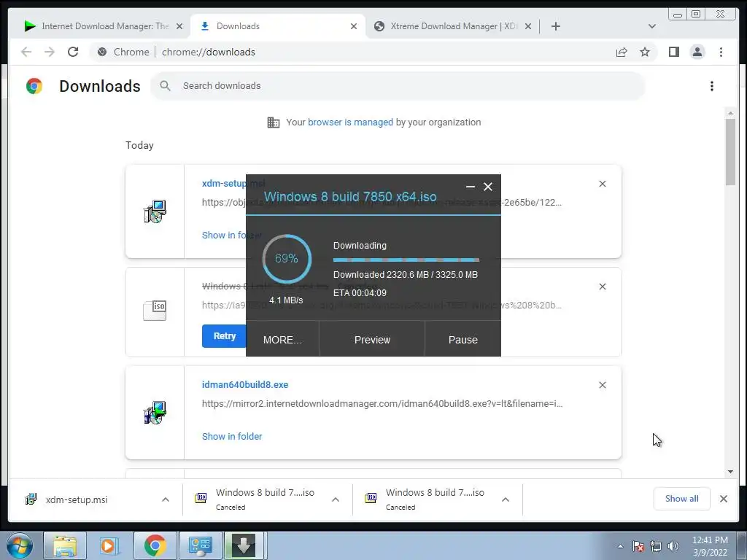Close the Downloads tab

click(354, 26)
